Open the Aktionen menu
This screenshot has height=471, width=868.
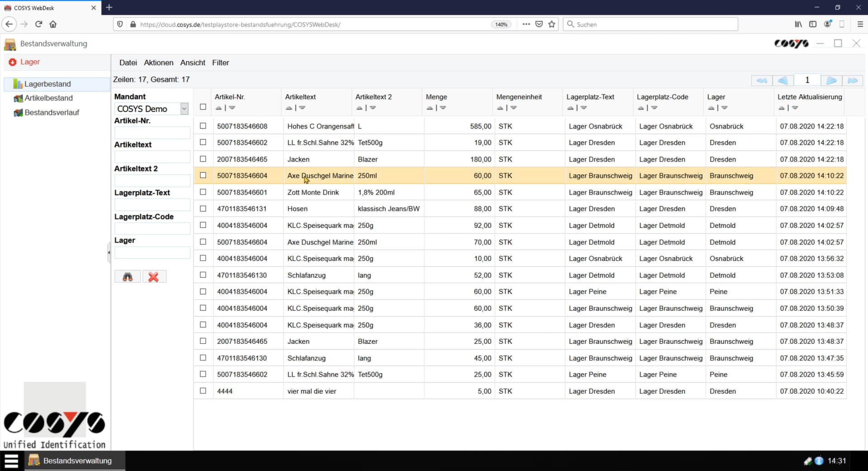159,62
